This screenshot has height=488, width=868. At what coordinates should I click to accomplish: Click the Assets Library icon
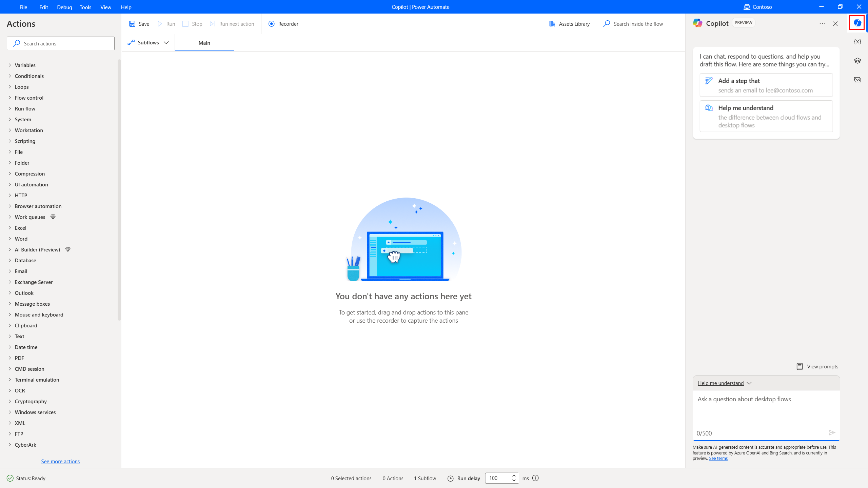tap(552, 24)
